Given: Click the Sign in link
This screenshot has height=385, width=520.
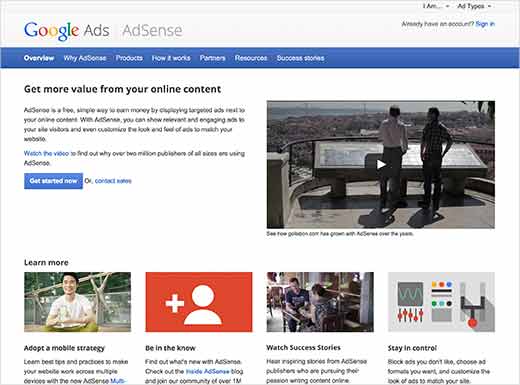Looking at the screenshot, I should click(x=485, y=24).
